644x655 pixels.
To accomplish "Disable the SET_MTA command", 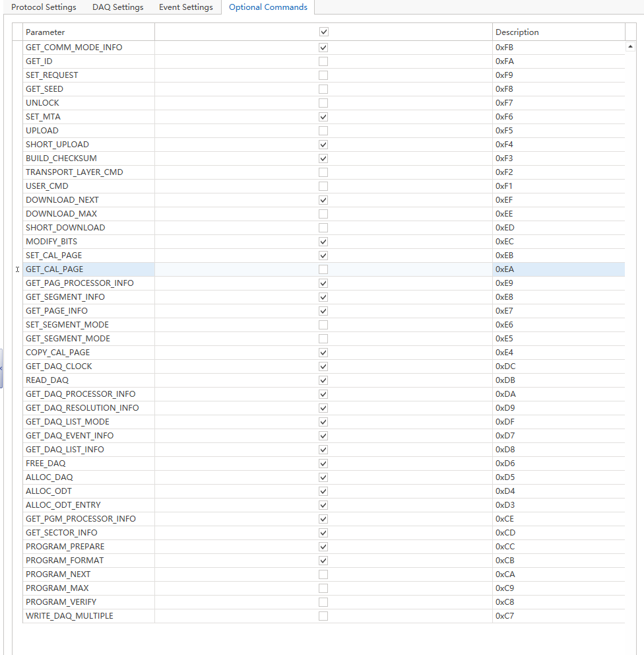I will (323, 116).
